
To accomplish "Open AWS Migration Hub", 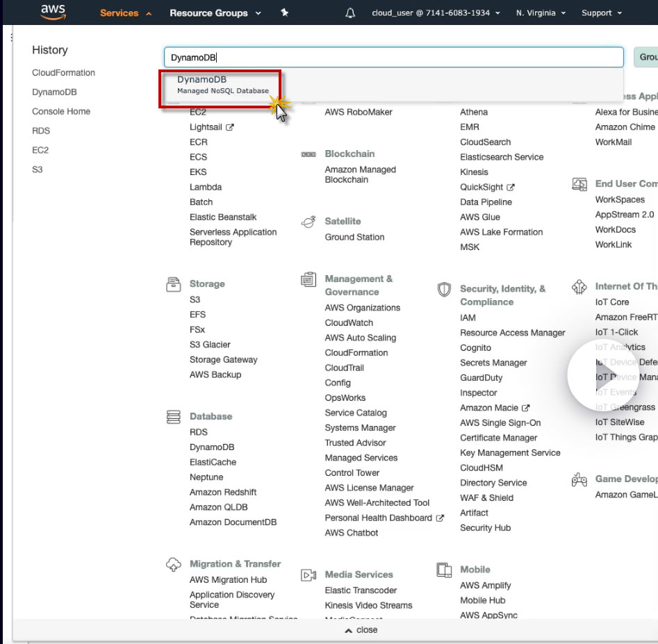I will [x=228, y=580].
